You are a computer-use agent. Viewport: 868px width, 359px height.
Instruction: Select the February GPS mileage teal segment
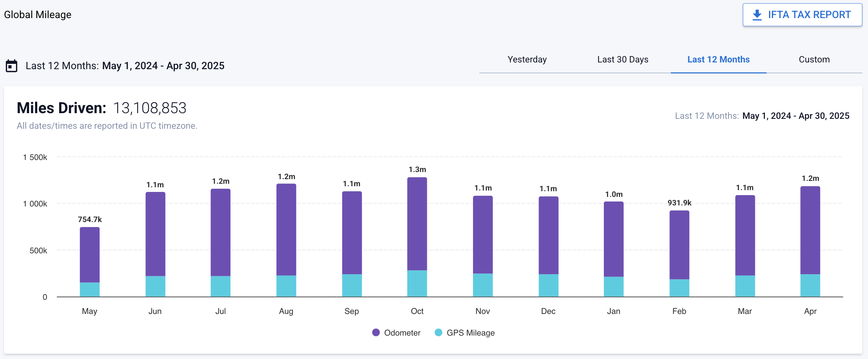click(679, 288)
